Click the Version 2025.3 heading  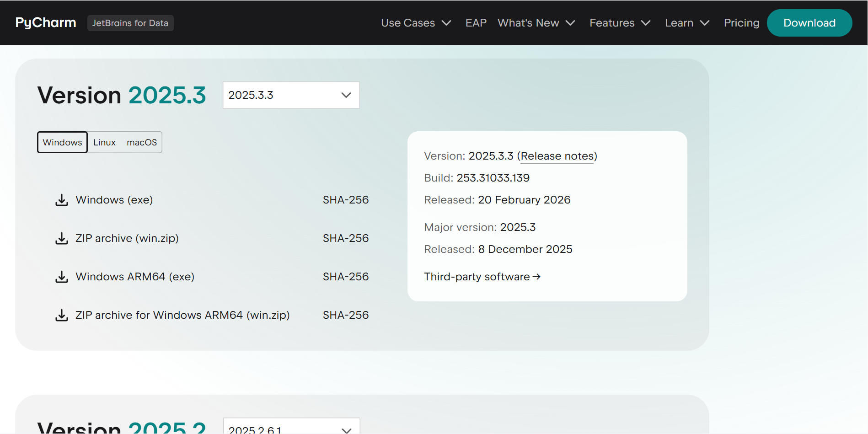tap(122, 95)
